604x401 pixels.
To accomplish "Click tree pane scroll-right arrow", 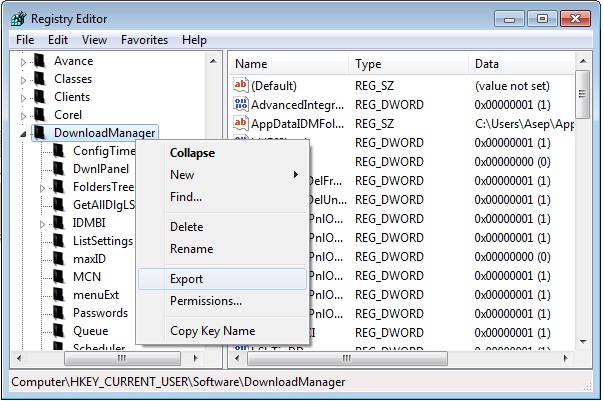I will [196, 358].
